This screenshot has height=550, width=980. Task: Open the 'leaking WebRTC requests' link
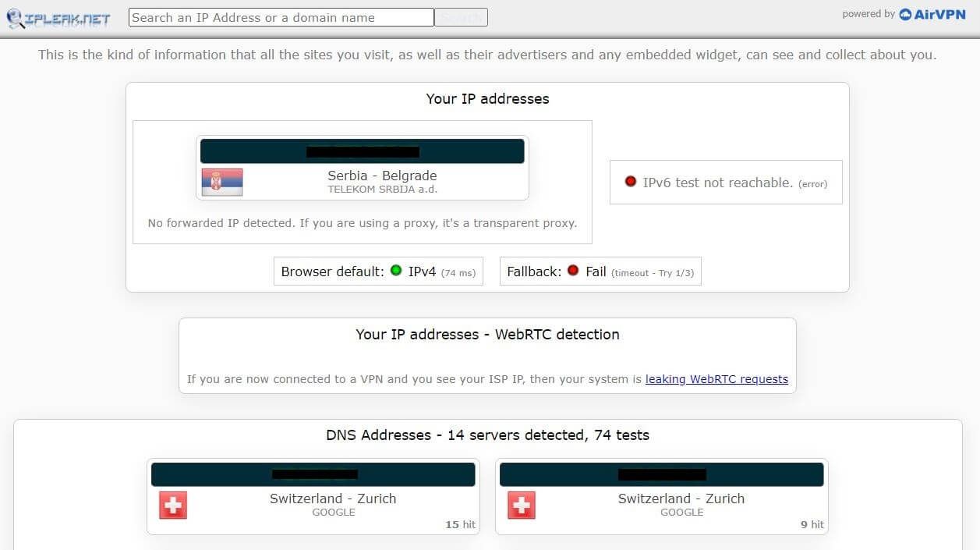click(716, 379)
